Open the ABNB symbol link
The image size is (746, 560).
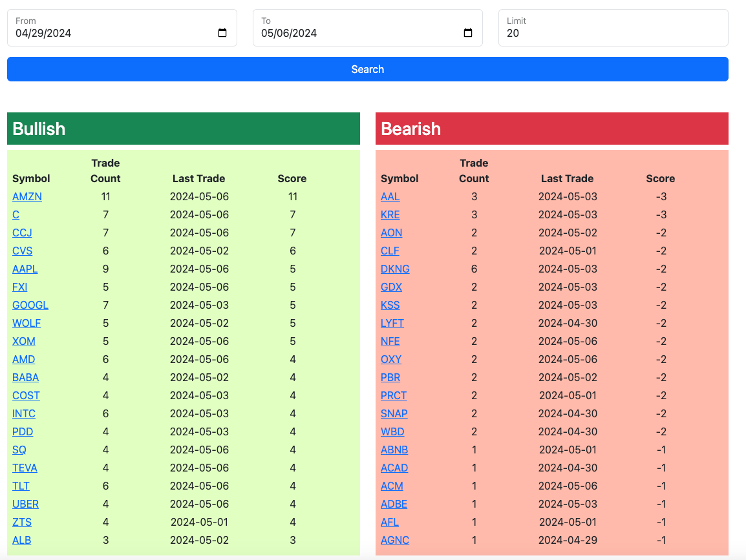394,450
